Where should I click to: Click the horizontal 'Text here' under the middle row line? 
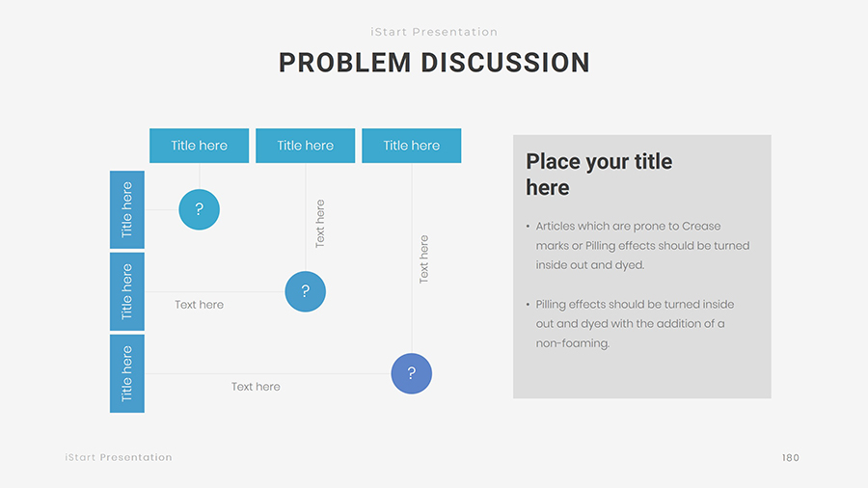click(199, 305)
